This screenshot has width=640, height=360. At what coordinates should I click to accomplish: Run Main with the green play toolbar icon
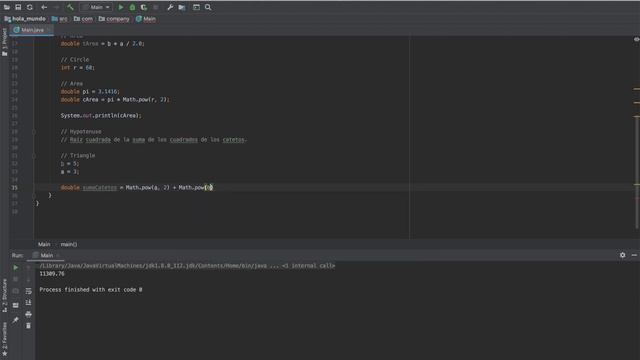coord(120,7)
